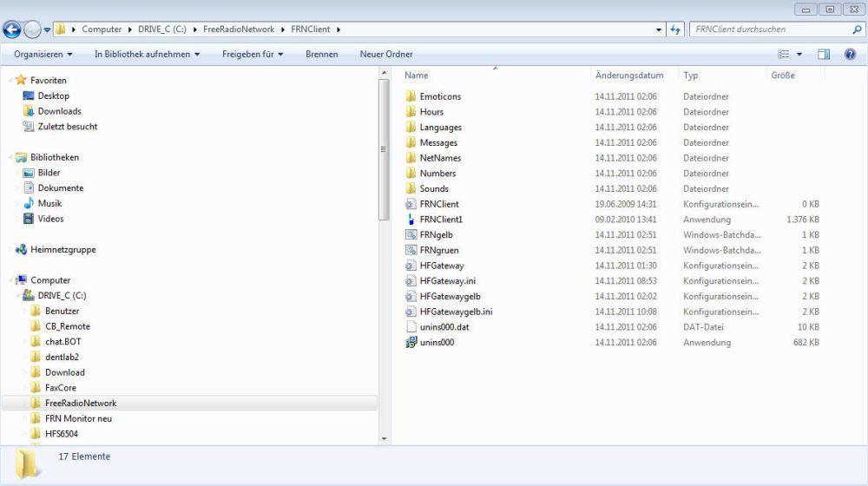Click the navigation pane scroll-up arrow
The width and height of the screenshot is (868, 486).
pos(385,73)
